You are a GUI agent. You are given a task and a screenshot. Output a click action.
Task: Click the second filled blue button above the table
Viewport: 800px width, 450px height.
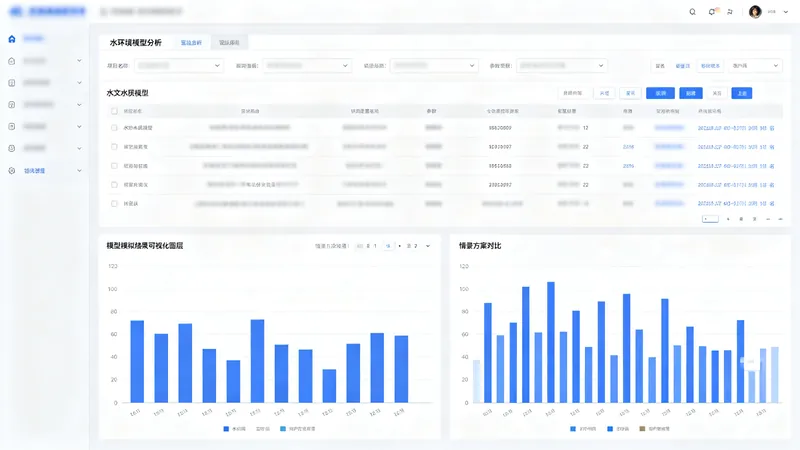coord(691,93)
